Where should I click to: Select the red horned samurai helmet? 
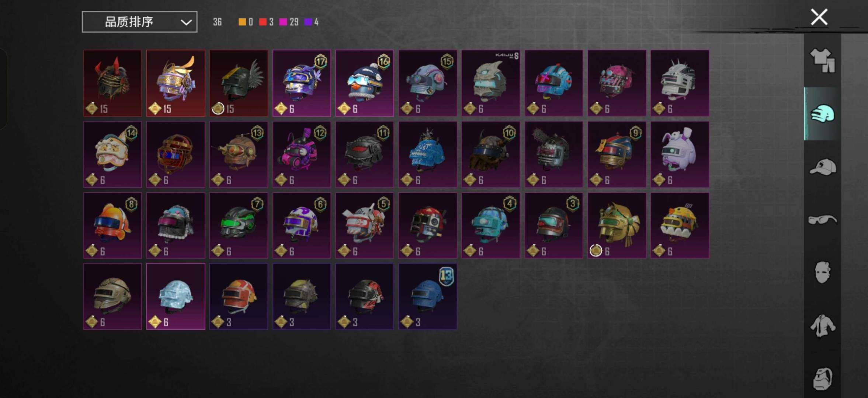[x=112, y=83]
